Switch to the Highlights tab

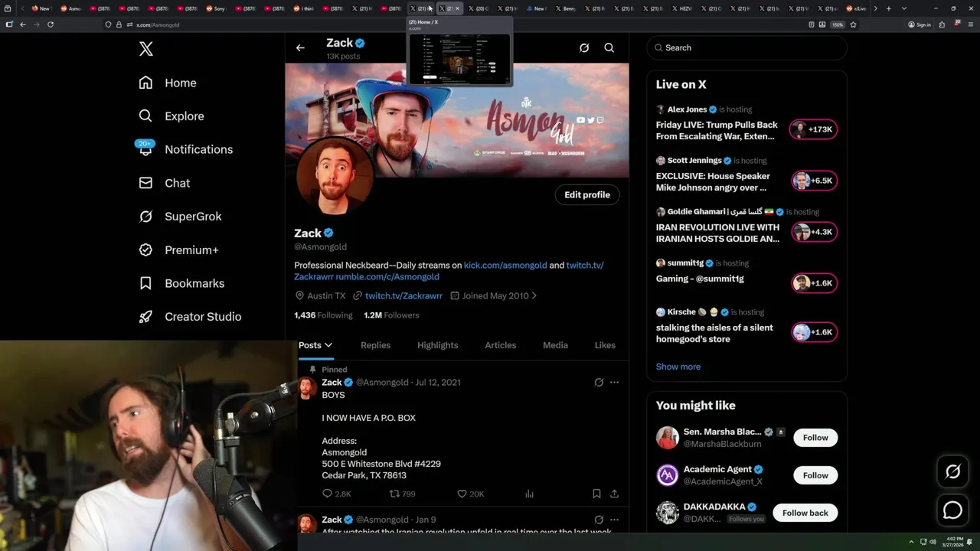[438, 345]
